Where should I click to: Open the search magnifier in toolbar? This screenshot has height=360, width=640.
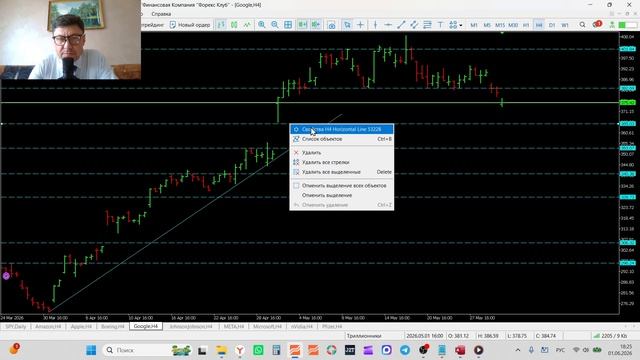582,25
